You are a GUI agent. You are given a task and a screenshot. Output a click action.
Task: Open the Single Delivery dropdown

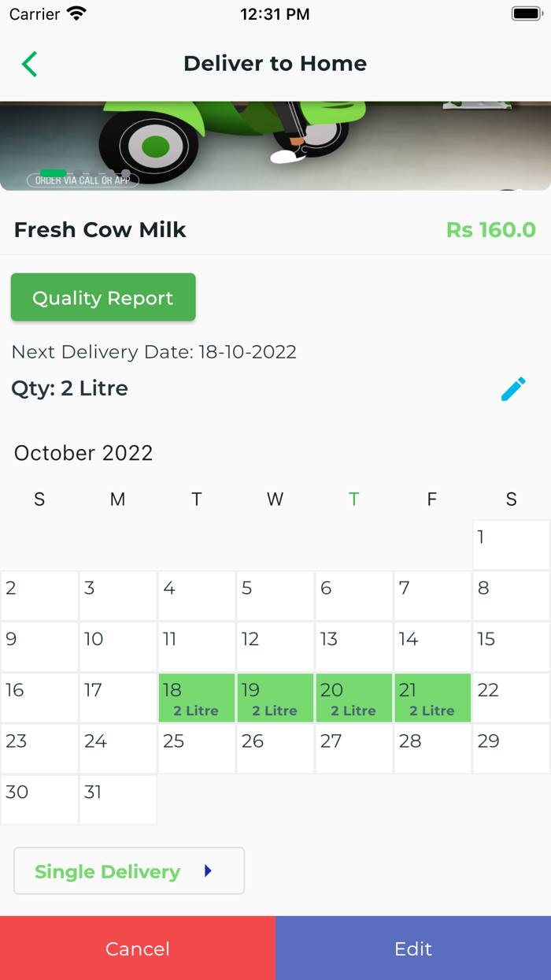[x=129, y=870]
